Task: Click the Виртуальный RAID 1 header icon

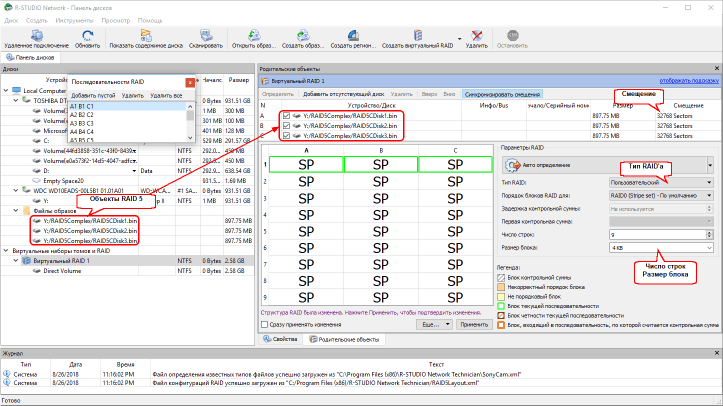Action: [x=265, y=81]
